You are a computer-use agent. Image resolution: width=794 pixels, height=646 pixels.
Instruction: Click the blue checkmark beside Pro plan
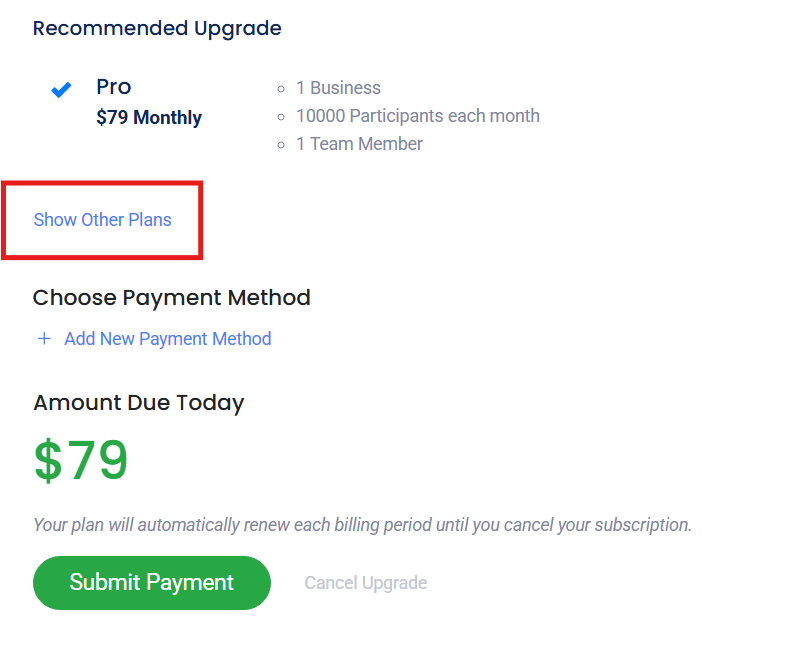pos(62,90)
